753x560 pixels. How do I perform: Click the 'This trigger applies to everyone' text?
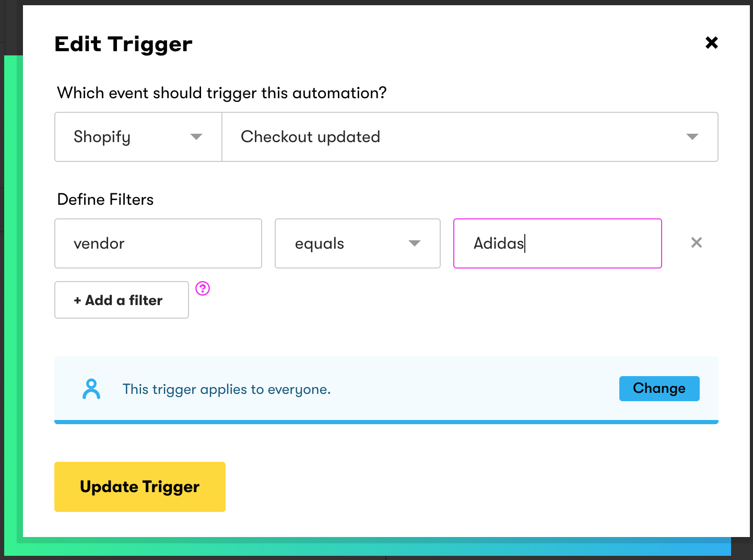227,389
